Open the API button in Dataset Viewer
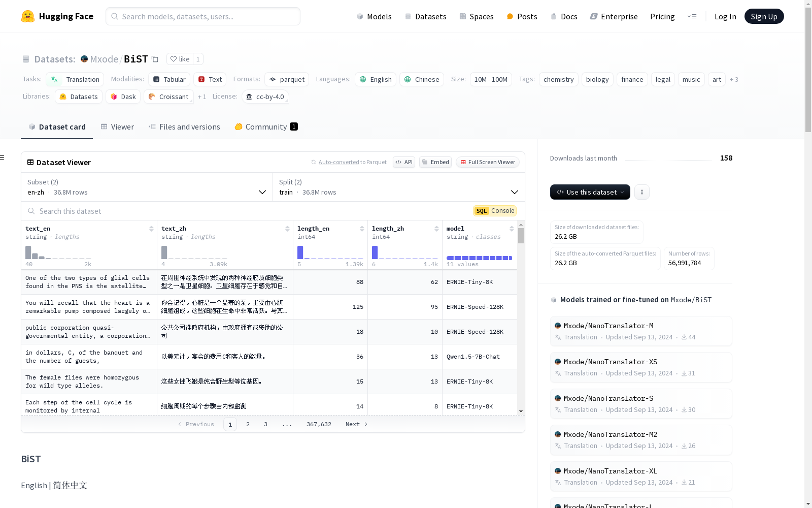Screen dimensions: 812x508 404,162
